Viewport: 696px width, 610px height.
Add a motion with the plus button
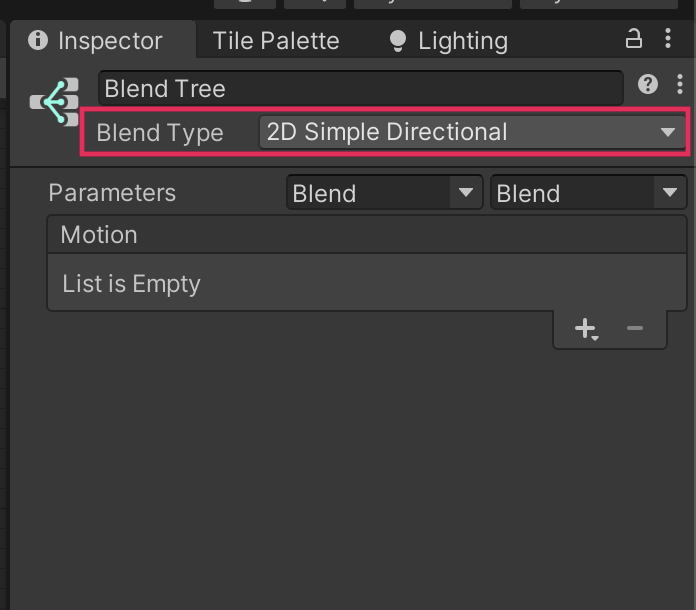[586, 328]
